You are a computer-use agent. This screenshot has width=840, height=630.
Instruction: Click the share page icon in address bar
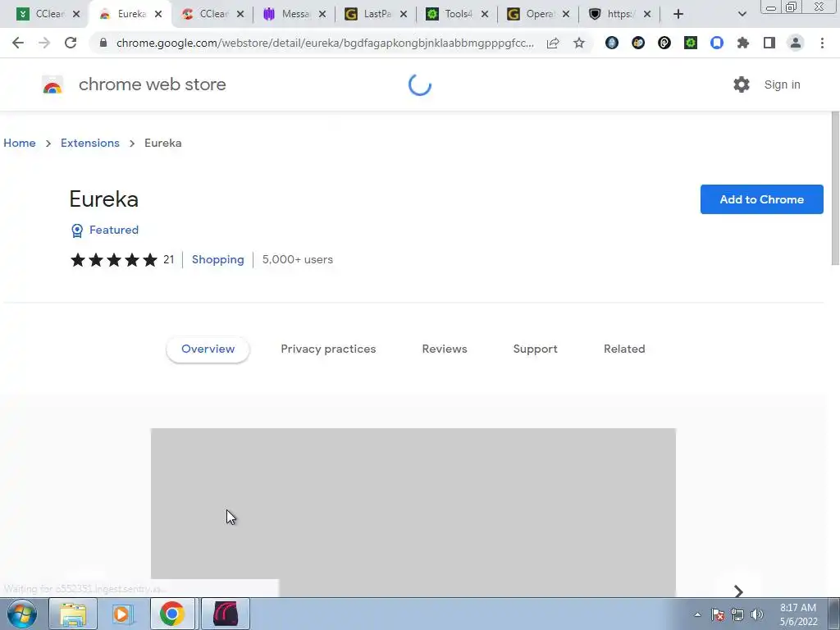click(x=553, y=43)
